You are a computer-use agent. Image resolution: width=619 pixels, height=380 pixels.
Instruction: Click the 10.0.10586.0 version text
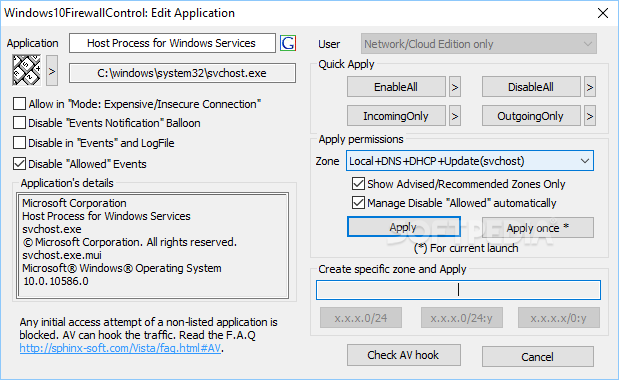pyautogui.click(x=56, y=281)
